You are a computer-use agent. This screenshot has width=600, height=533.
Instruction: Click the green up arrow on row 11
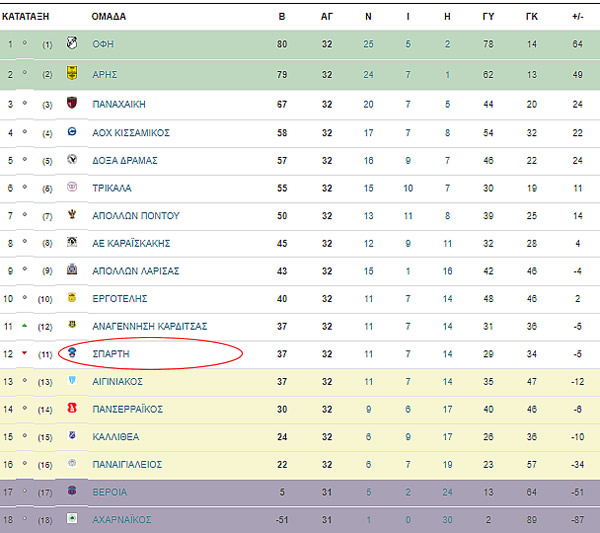click(24, 326)
